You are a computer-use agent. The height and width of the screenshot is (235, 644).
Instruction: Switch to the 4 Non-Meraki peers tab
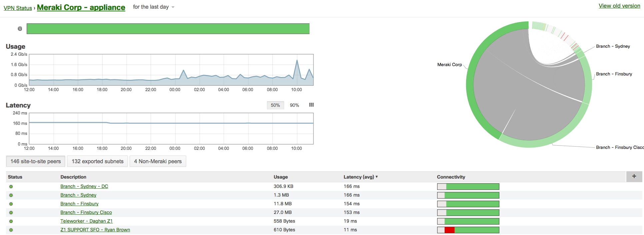(158, 161)
